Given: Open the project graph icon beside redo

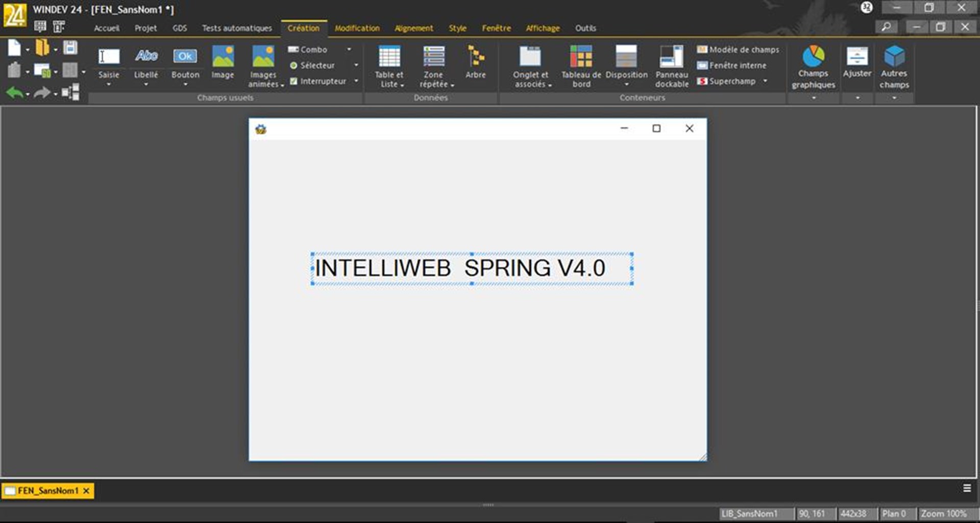Looking at the screenshot, I should pyautogui.click(x=70, y=92).
